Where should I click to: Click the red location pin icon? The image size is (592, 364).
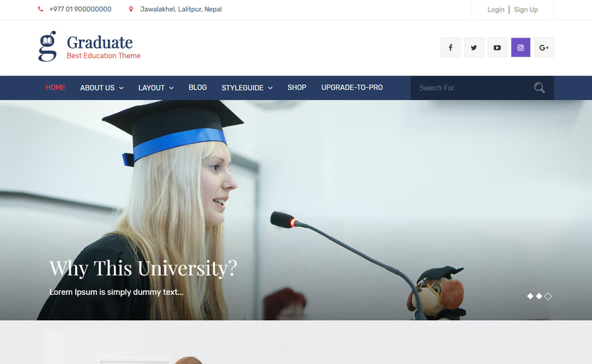[x=131, y=9]
